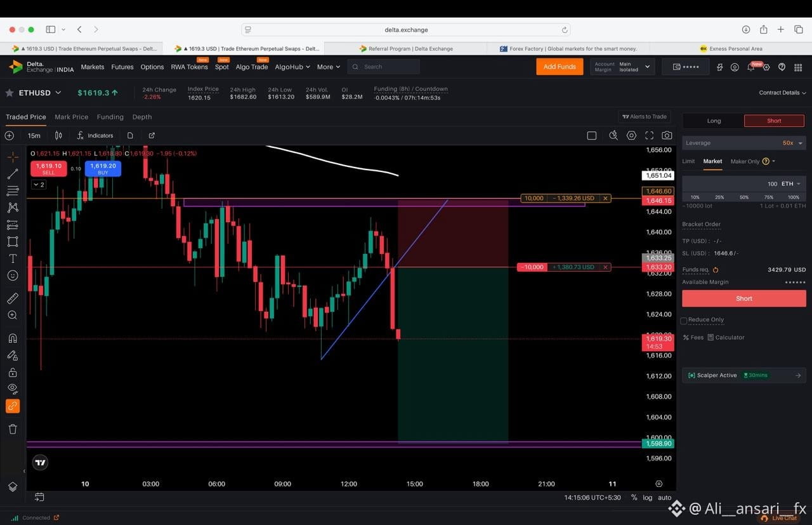Open the long/short position forecasting tools
Image resolution: width=812 pixels, height=525 pixels.
(12, 225)
